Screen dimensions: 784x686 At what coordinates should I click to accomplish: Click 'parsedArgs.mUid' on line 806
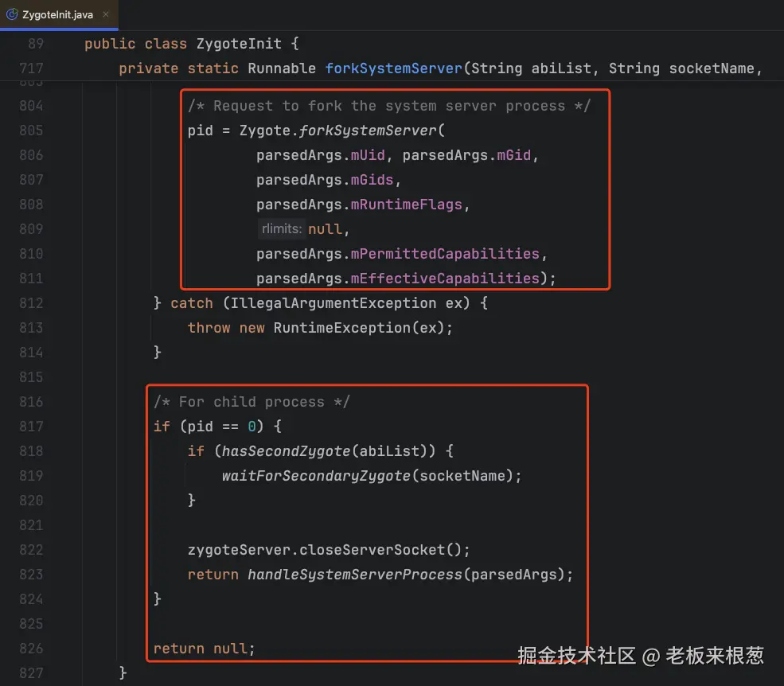(321, 155)
